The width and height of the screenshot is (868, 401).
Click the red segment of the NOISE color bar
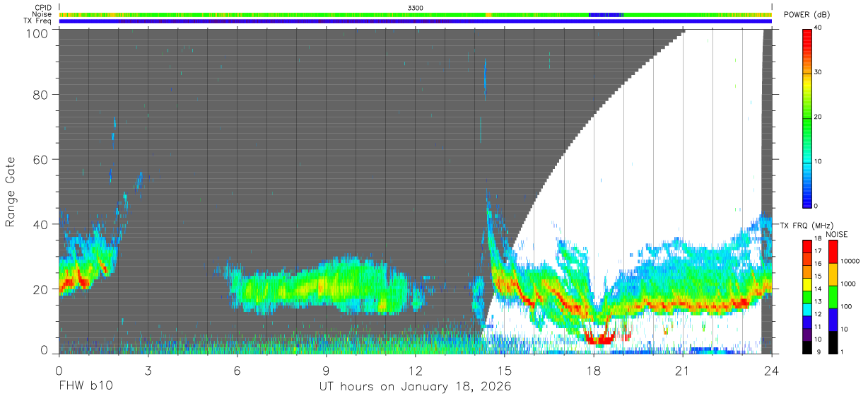coord(833,251)
